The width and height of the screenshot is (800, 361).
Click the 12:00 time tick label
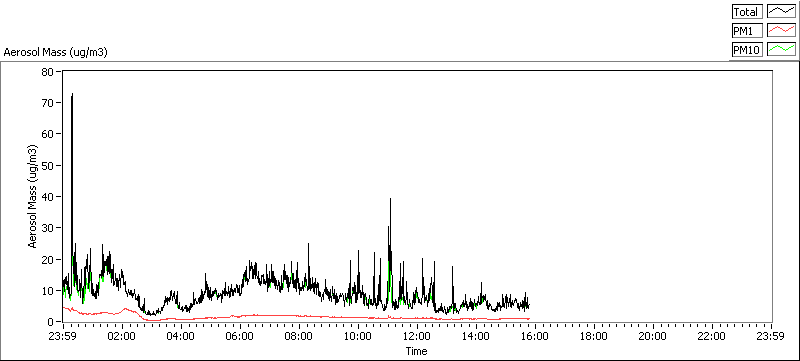tap(417, 336)
